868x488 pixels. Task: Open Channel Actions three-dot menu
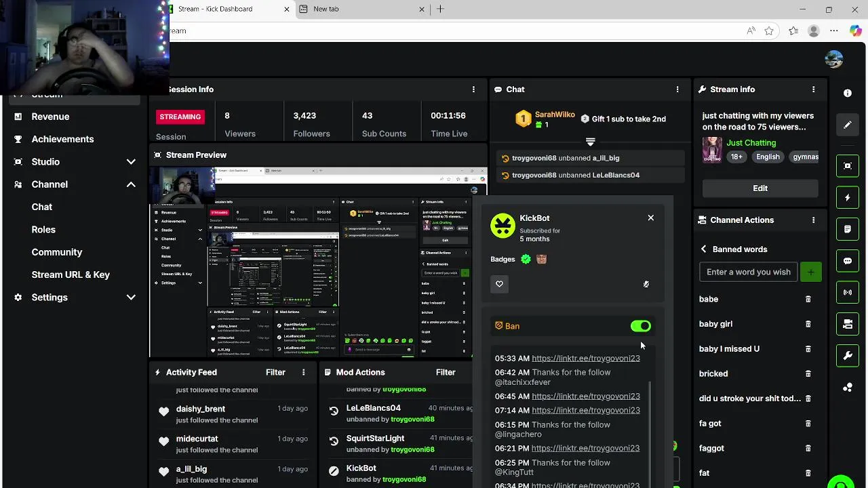click(813, 220)
